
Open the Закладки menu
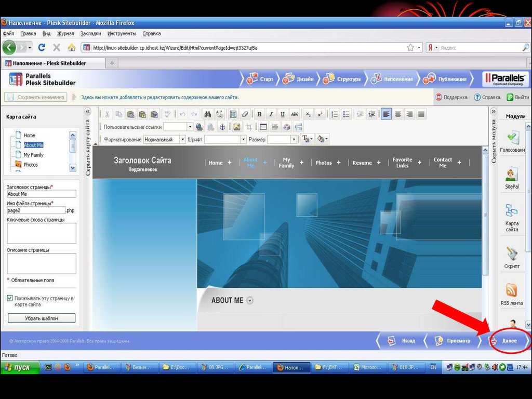point(91,34)
